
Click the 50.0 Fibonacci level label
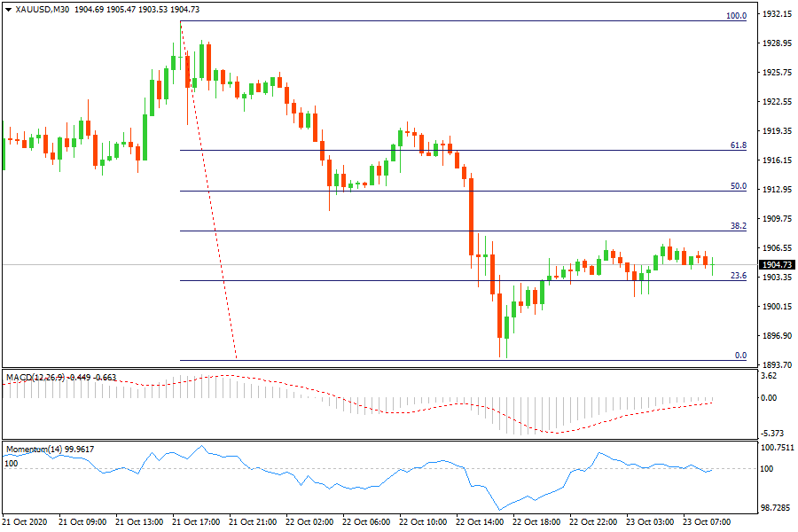coord(738,186)
